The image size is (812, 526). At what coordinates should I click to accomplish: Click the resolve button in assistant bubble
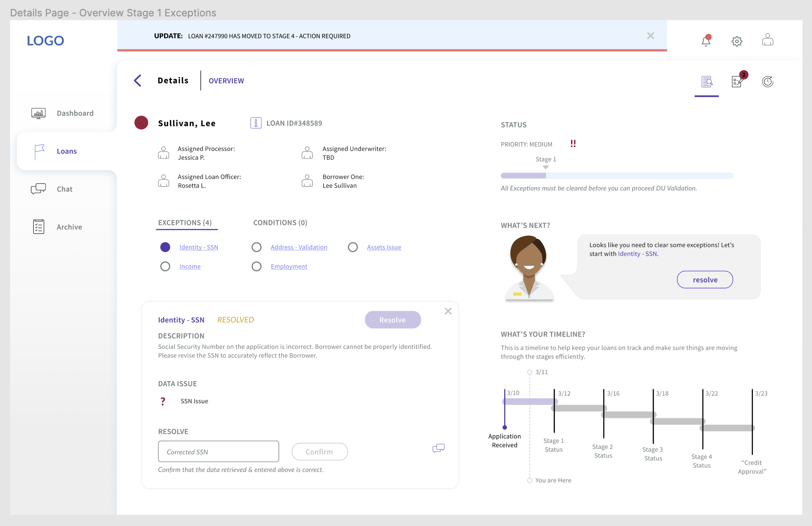705,280
